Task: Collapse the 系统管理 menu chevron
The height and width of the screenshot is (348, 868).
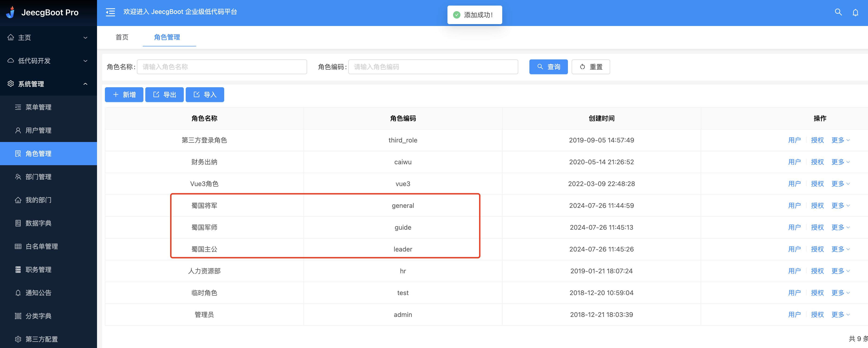Action: click(86, 84)
